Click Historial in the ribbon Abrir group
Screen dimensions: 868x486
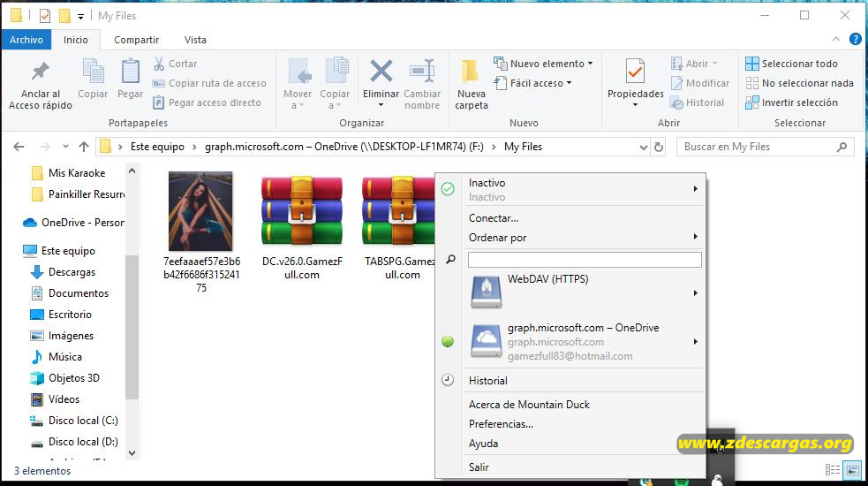coord(697,103)
